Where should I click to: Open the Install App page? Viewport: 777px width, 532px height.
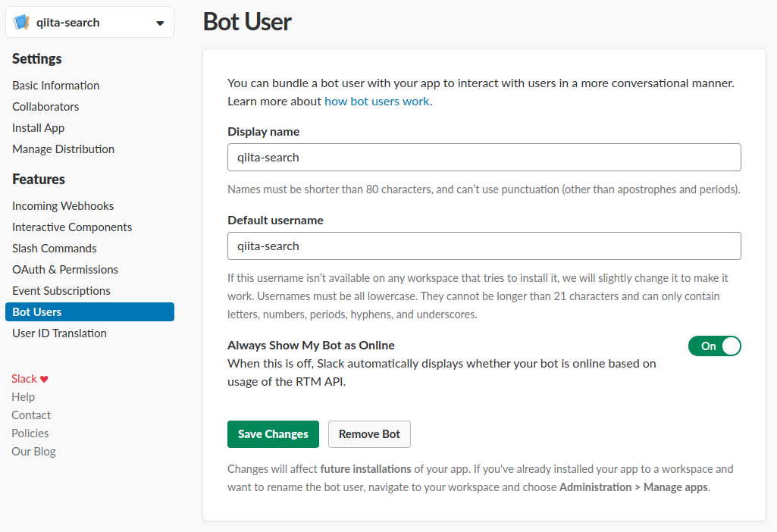[38, 128]
